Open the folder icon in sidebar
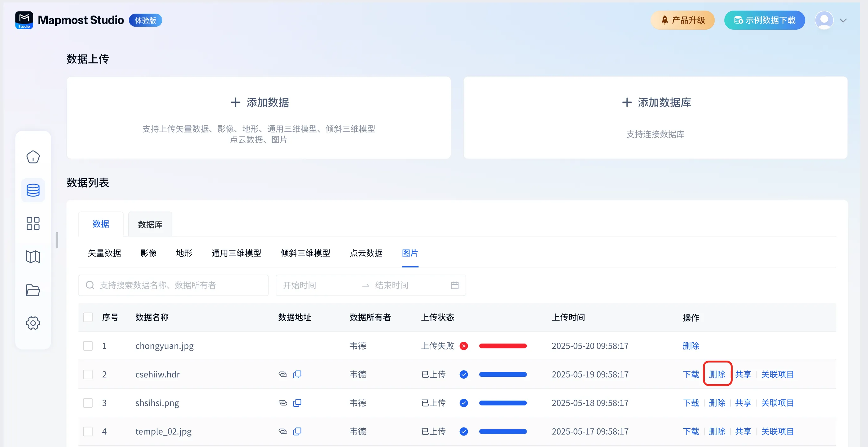 [33, 290]
